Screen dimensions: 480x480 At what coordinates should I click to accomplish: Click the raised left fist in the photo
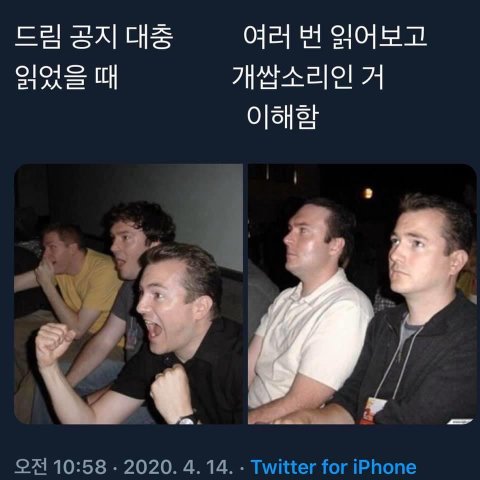[x=53, y=343]
